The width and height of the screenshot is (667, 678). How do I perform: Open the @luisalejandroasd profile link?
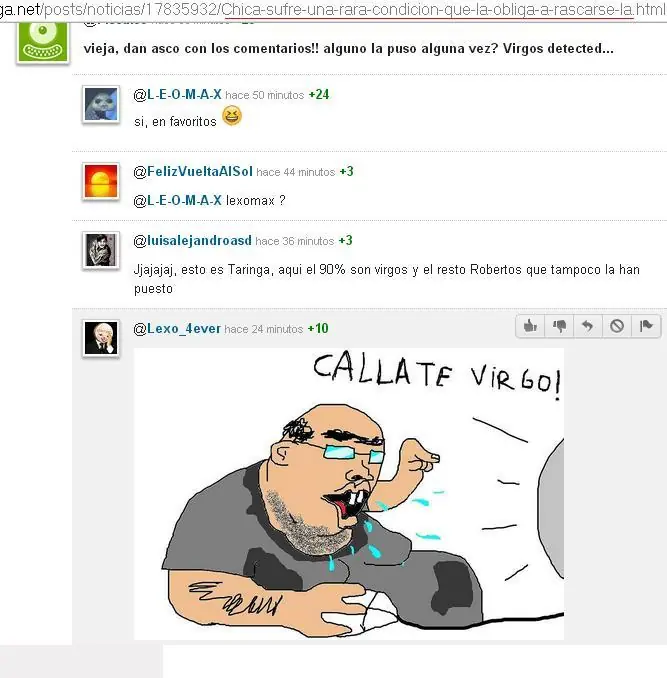click(192, 240)
